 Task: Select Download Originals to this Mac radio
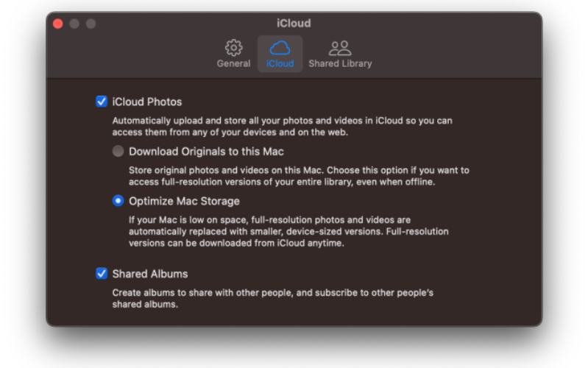(118, 151)
